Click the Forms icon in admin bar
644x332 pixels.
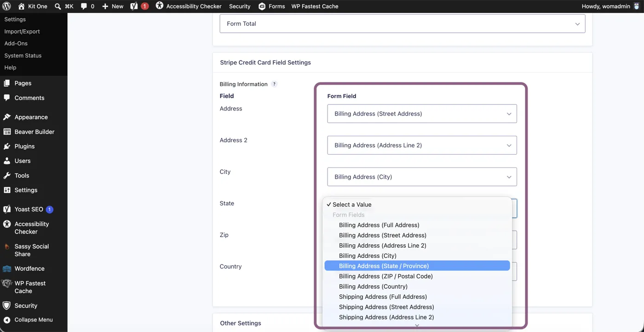[x=262, y=6]
